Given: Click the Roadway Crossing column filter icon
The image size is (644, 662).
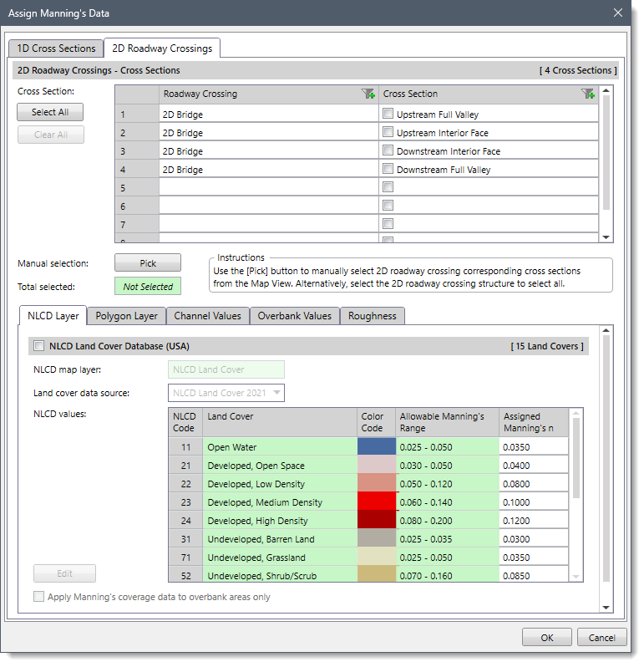Looking at the screenshot, I should pyautogui.click(x=368, y=94).
